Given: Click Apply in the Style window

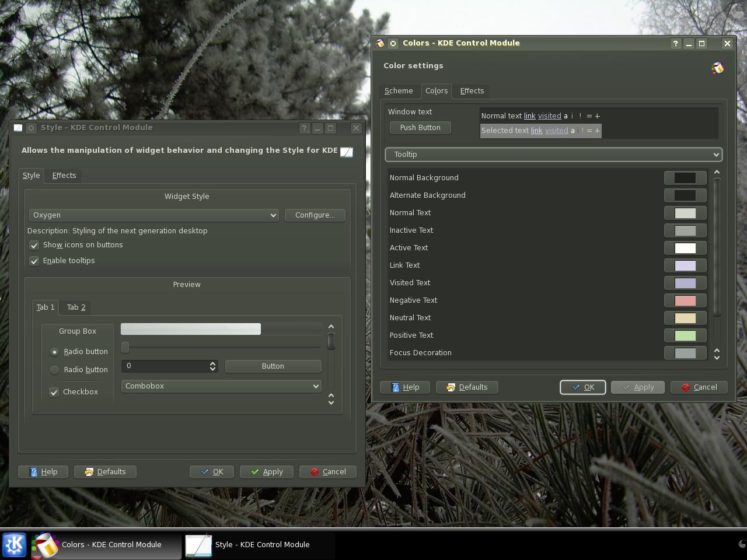Looking at the screenshot, I should click(267, 472).
